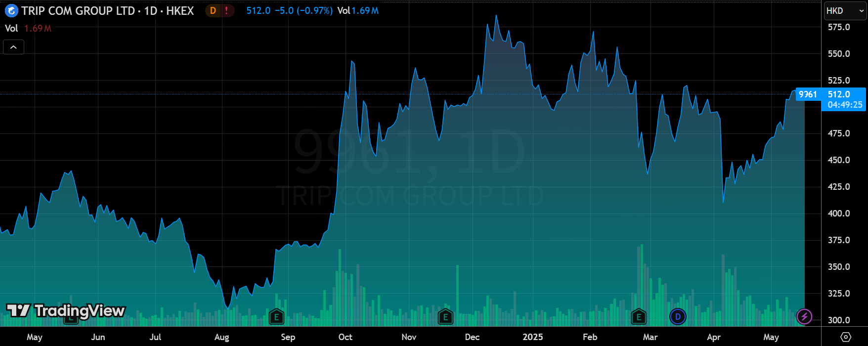Click the Dec label on time axis

tap(472, 337)
